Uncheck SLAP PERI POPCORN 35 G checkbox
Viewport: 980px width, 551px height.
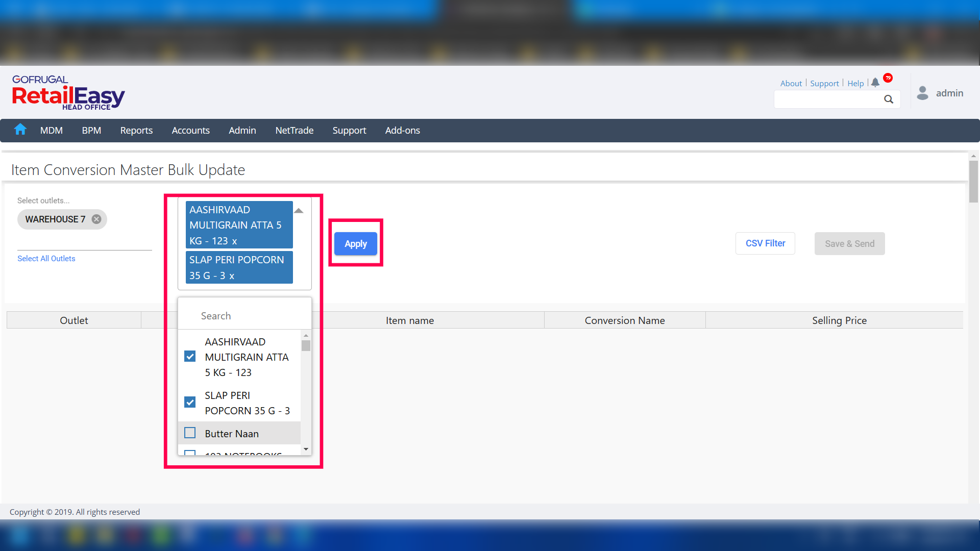(190, 403)
